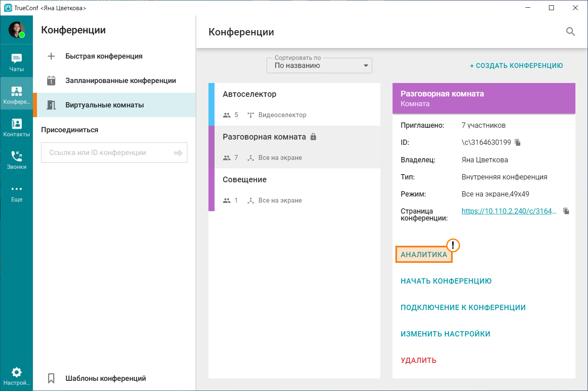Click the mode value Все на экране,49x49
The image size is (588, 391).
(495, 194)
